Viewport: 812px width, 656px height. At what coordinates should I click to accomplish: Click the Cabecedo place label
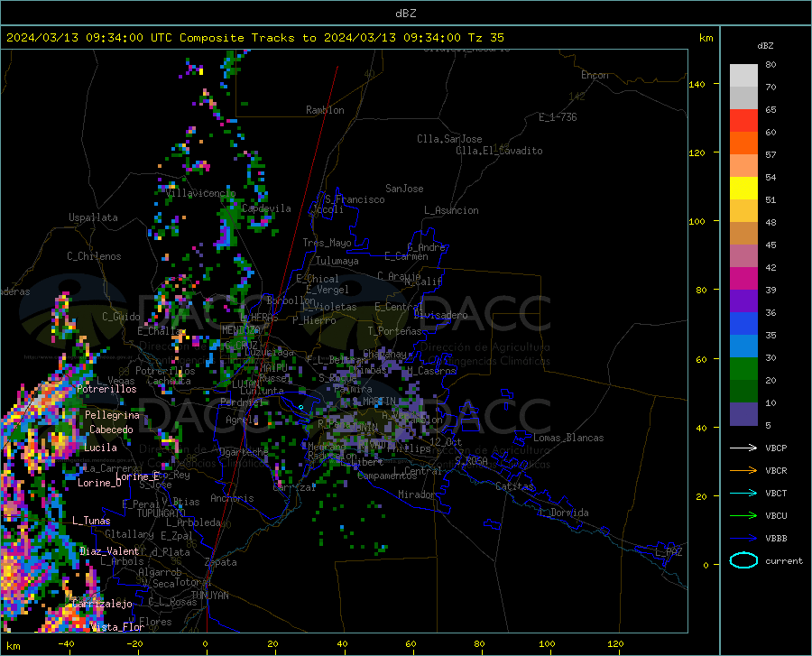click(x=111, y=430)
